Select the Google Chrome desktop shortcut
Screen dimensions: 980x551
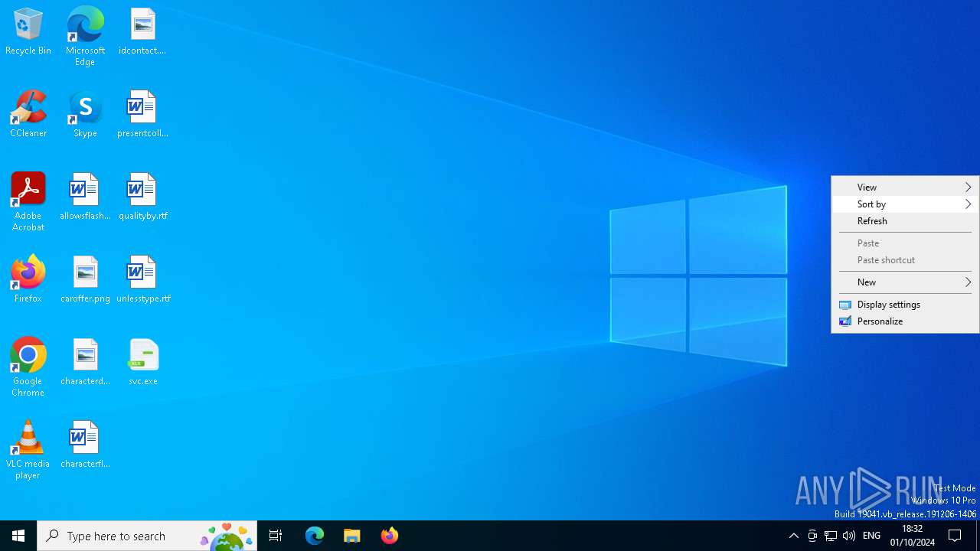click(x=28, y=367)
